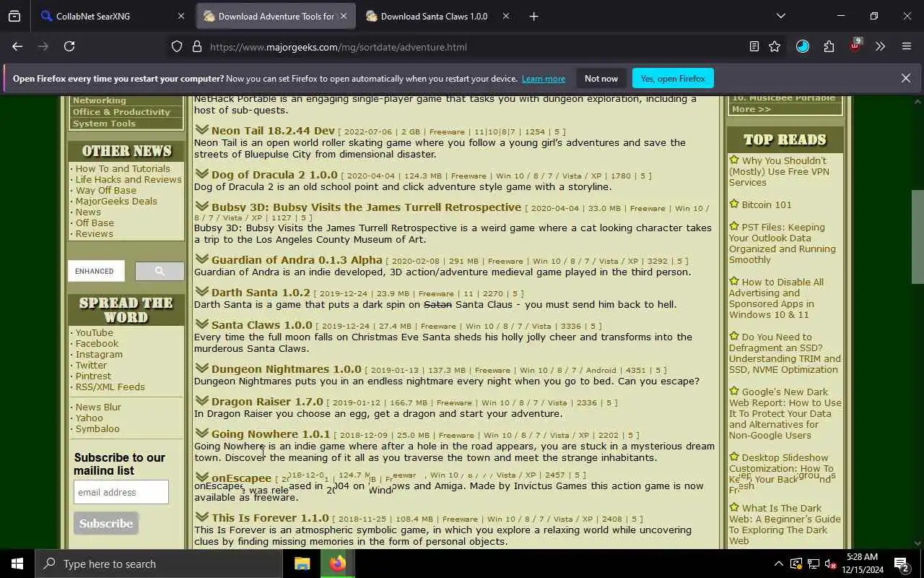Dismiss the Firefox startup notification bar

(x=906, y=78)
